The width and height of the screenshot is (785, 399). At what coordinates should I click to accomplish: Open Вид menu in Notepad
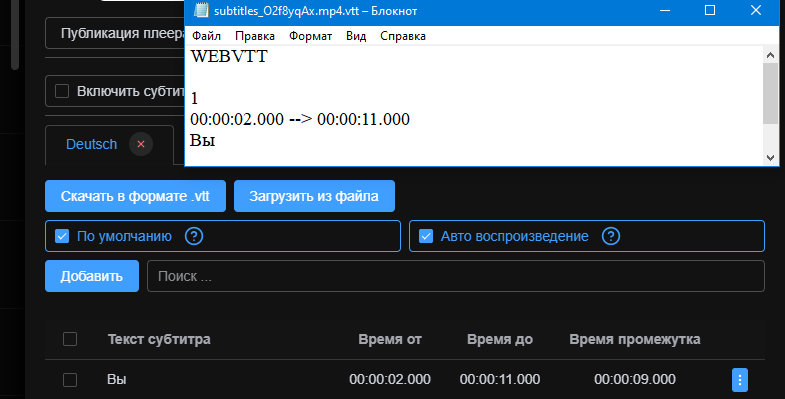(x=356, y=36)
